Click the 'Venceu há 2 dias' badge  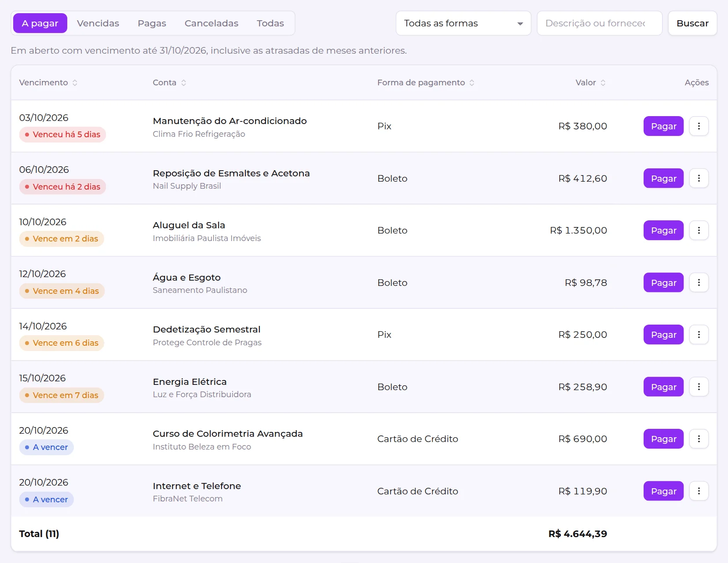62,186
